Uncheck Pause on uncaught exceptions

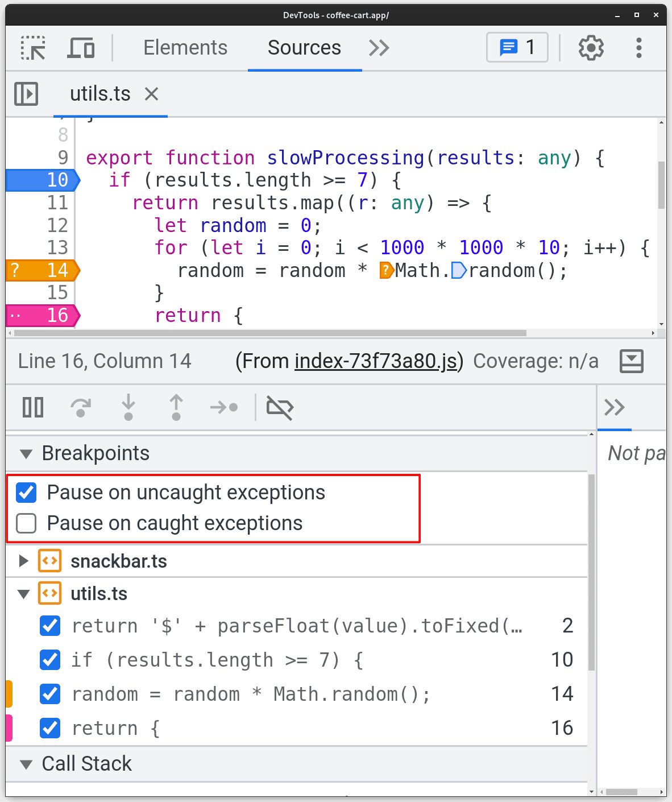[26, 493]
